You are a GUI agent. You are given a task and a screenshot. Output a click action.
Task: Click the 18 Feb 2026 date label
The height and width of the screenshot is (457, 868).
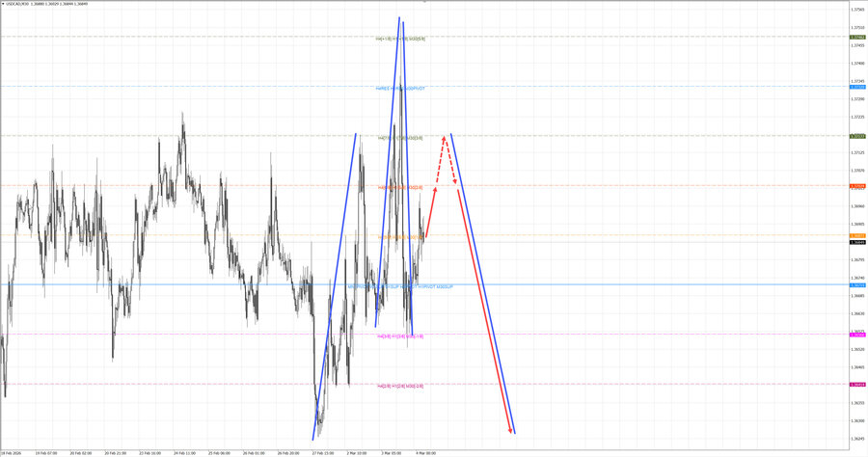[x=11, y=453]
